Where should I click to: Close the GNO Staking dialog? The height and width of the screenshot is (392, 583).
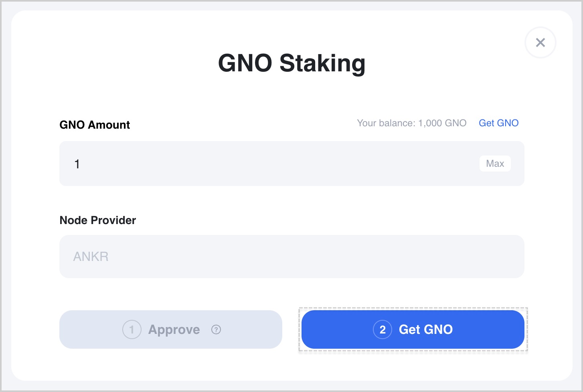pyautogui.click(x=540, y=42)
